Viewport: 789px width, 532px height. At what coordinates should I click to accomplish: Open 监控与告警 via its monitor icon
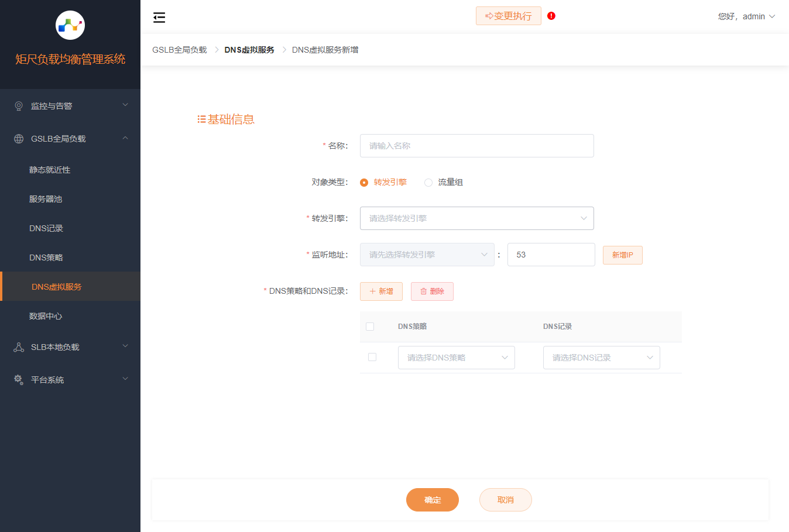(18, 105)
